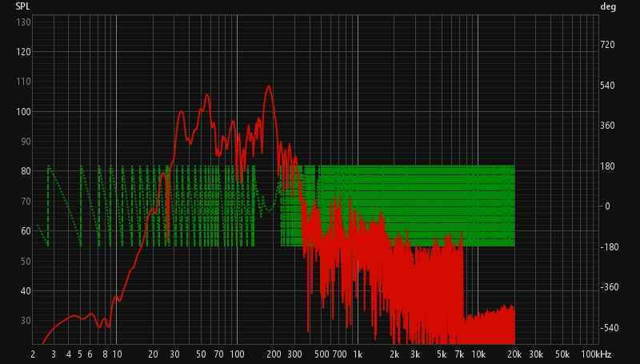Click the 30 Hz frequency axis label
The width and height of the screenshot is (640, 364).
(x=174, y=354)
